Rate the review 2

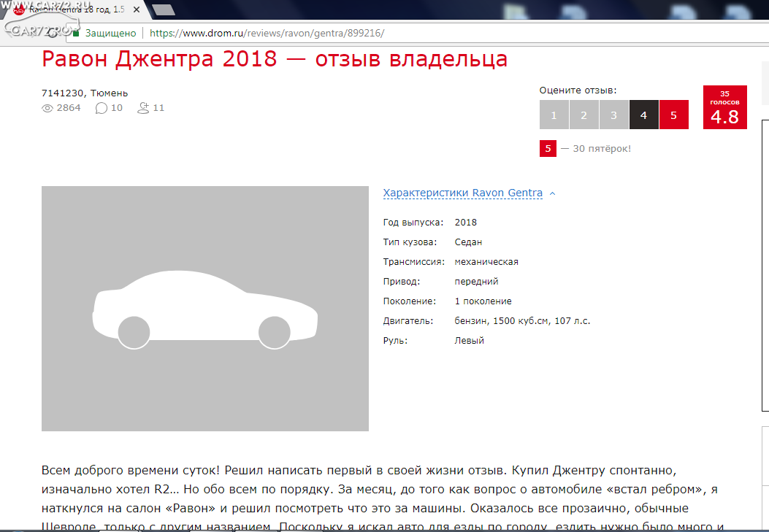tap(584, 115)
